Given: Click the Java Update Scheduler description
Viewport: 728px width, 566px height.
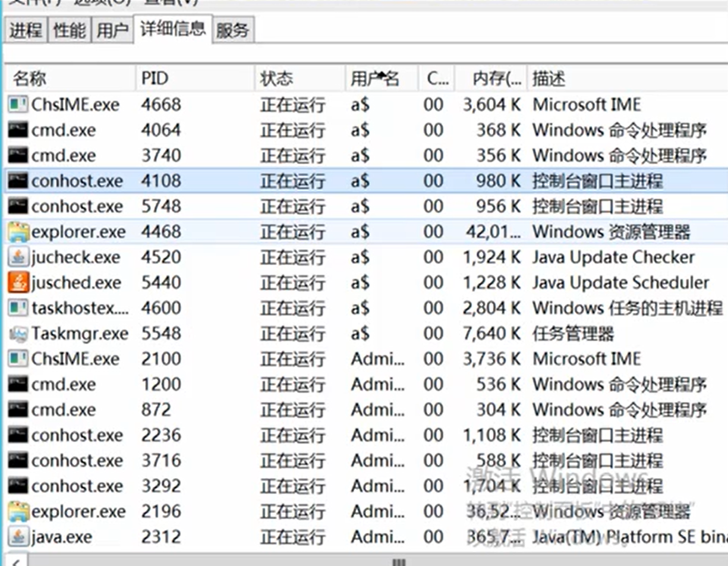Looking at the screenshot, I should pyautogui.click(x=620, y=282).
